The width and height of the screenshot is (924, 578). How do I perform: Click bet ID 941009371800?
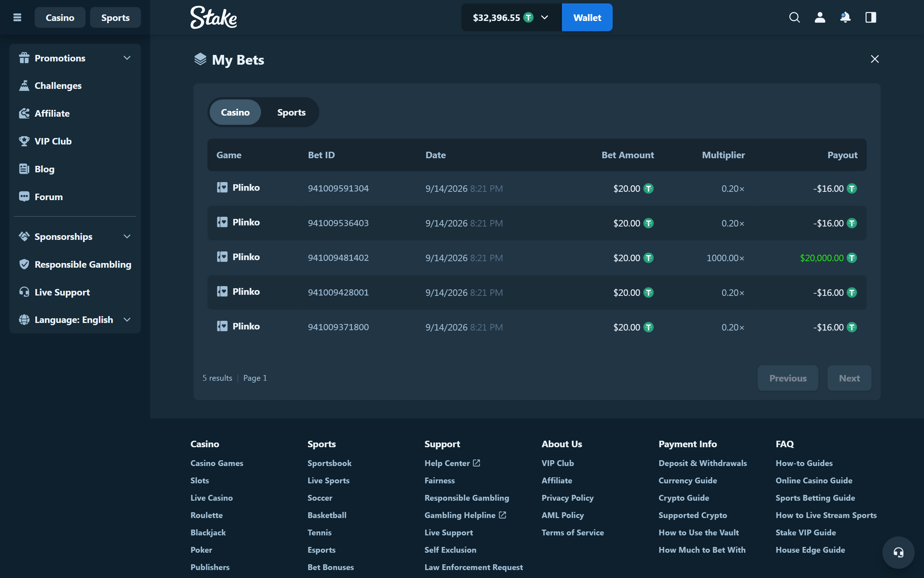pos(338,327)
